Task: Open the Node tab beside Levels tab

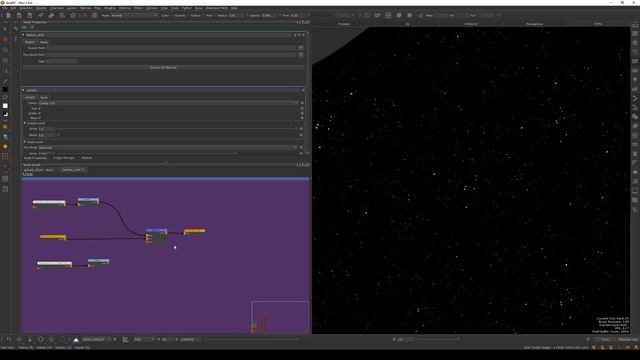Action: tap(44, 98)
